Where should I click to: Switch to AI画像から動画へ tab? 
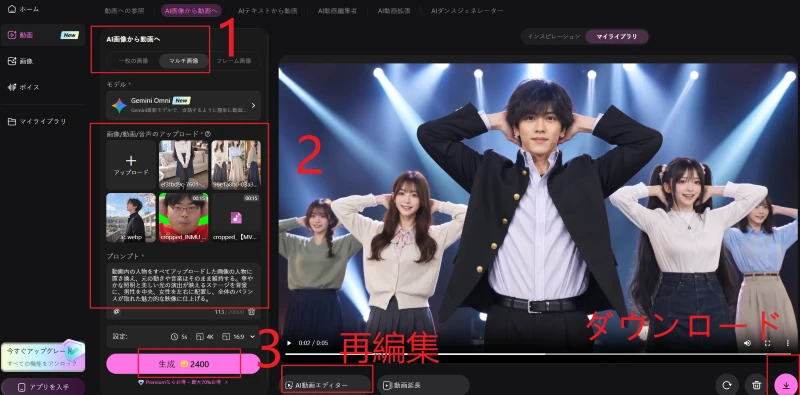pyautogui.click(x=191, y=10)
